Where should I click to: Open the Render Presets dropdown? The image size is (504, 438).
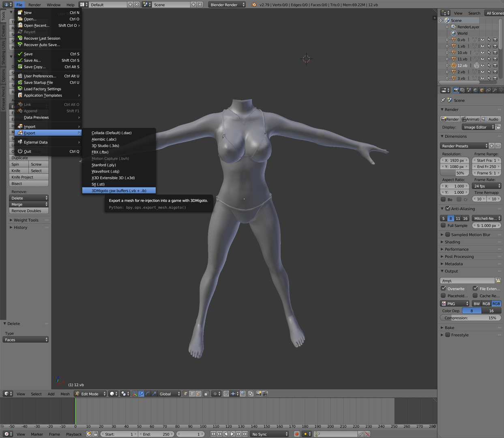[x=465, y=146]
